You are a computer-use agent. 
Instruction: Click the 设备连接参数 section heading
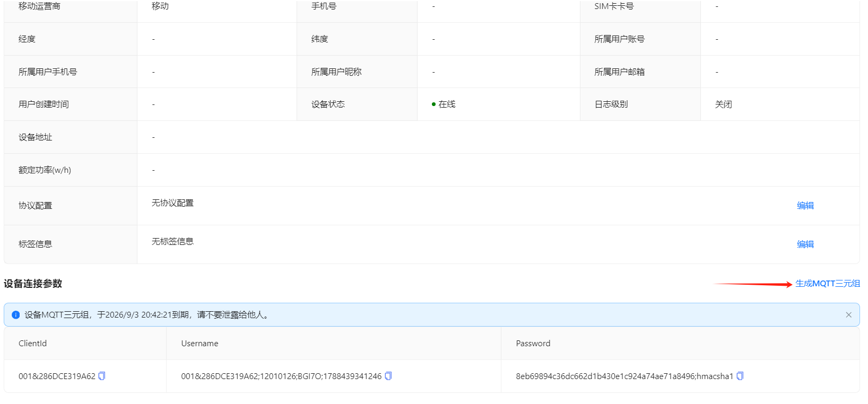[x=33, y=284]
